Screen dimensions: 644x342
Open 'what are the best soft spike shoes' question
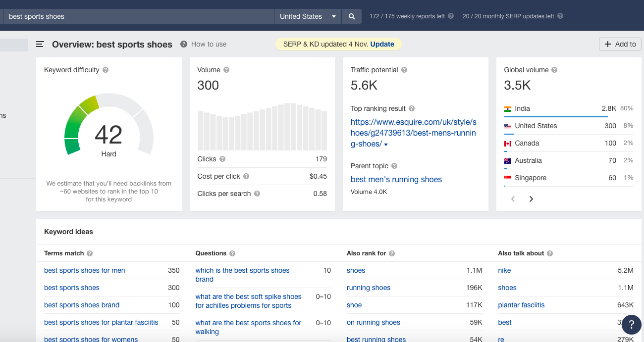coord(248,301)
